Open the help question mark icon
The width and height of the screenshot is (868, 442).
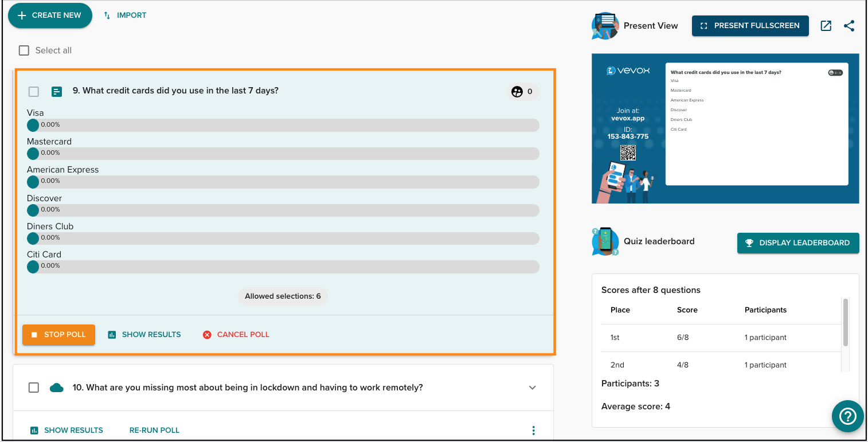tap(847, 416)
